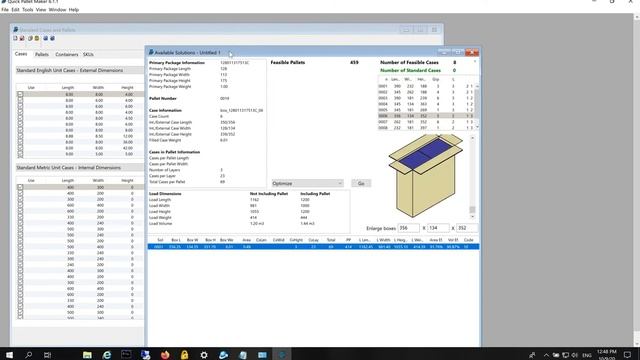Open the Optimize dropdown

[307, 183]
